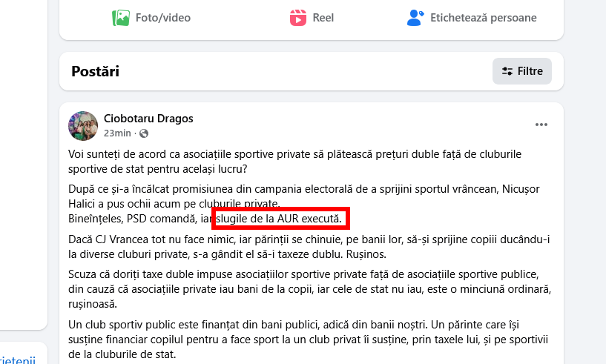Select the Etichetează persoane label
The image size is (606, 364).
tap(483, 18)
